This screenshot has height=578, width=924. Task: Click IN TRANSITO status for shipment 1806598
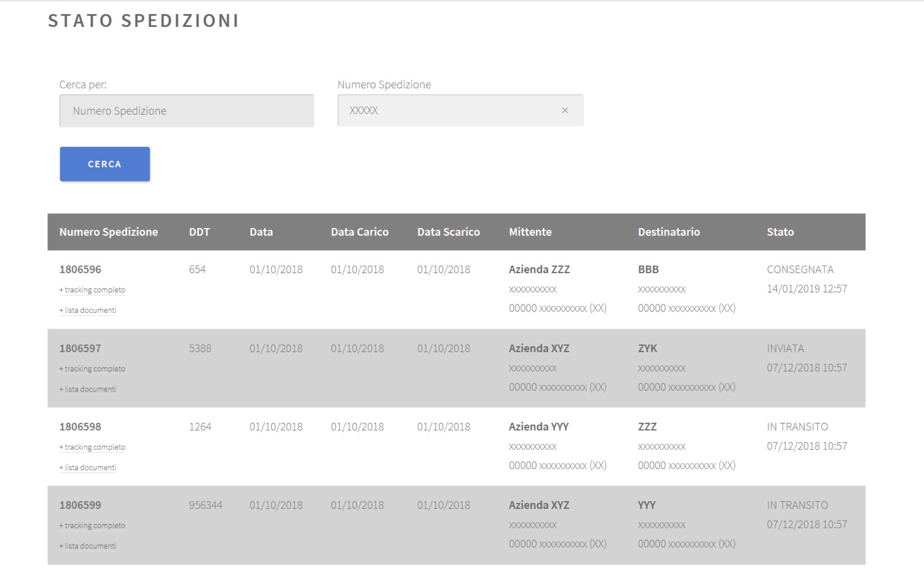[x=797, y=427]
